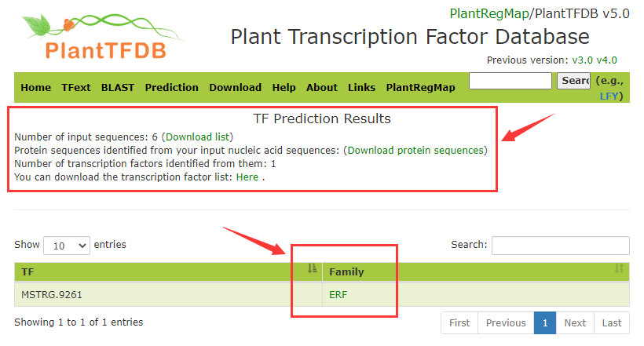Open the Download menu item

click(x=236, y=87)
